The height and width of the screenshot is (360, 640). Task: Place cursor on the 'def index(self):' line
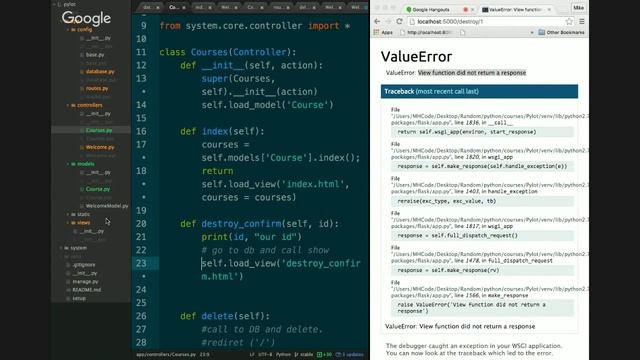pyautogui.click(x=222, y=131)
